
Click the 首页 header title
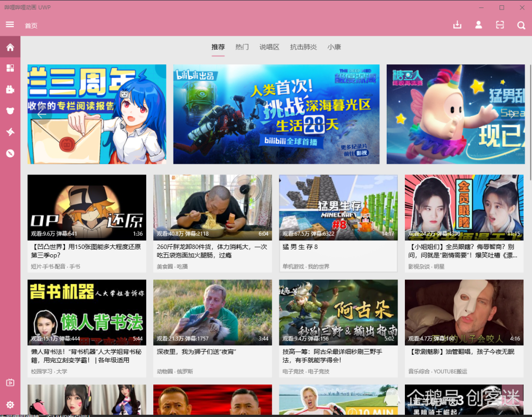click(x=31, y=26)
